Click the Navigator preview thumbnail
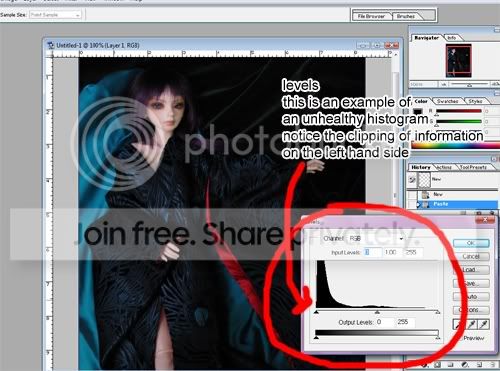This screenshot has height=371, width=500. pos(459,60)
